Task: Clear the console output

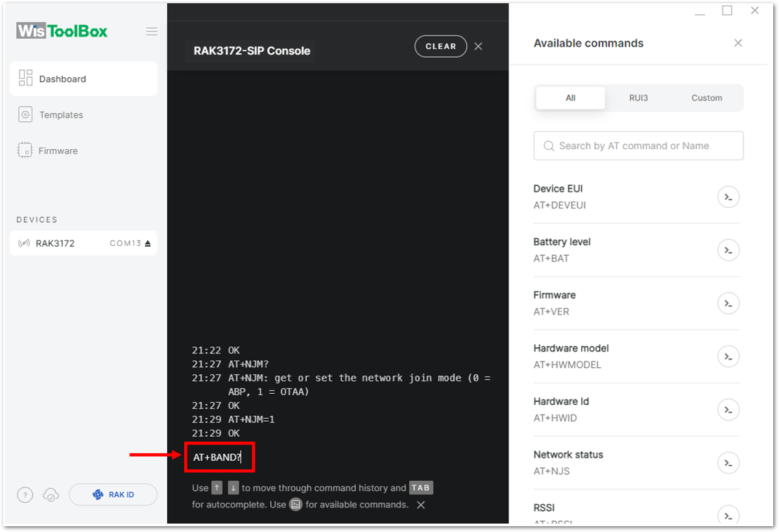Action: tap(440, 46)
